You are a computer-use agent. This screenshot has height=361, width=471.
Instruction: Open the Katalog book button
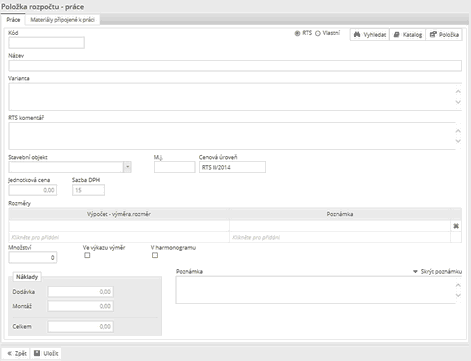[x=408, y=35]
